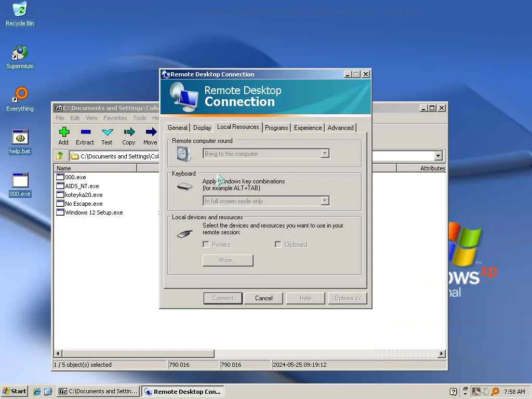Click the 7-Zip scrollbar right arrow
532x399 pixels.
(x=441, y=353)
